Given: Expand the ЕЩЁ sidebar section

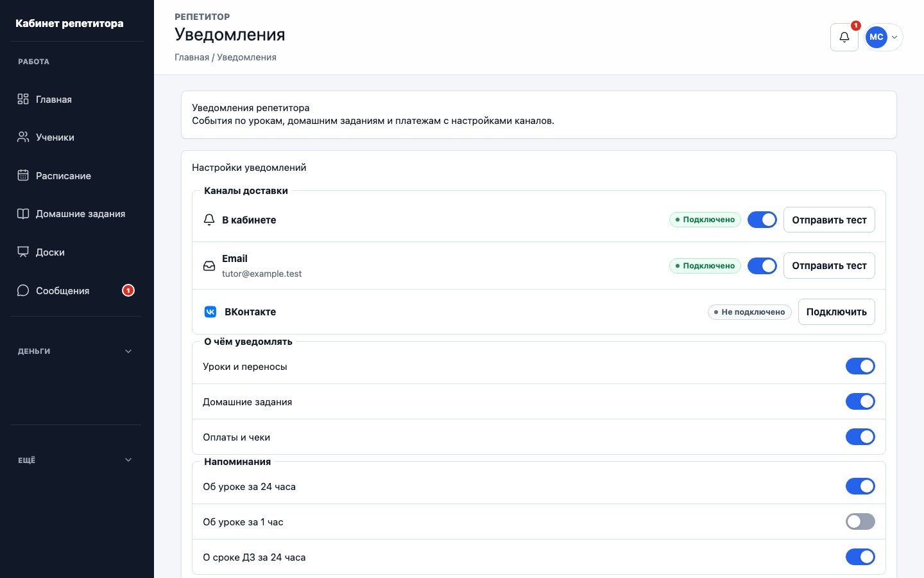Looking at the screenshot, I should click(x=76, y=460).
